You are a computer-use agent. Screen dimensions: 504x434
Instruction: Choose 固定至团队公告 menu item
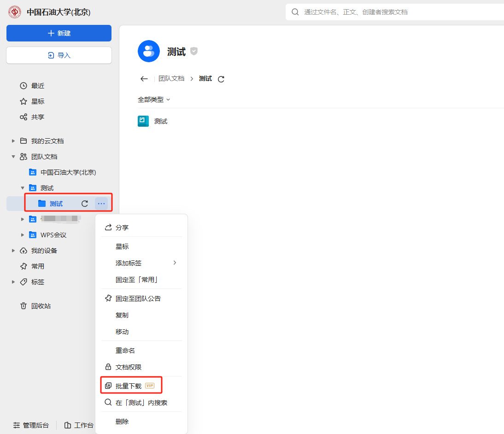[x=141, y=299]
